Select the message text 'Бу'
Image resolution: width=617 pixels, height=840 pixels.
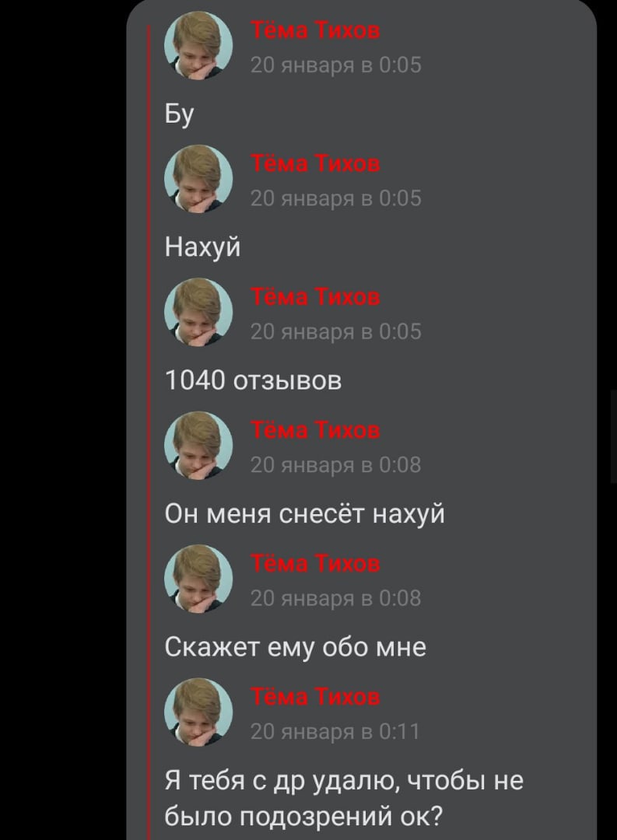[179, 114]
